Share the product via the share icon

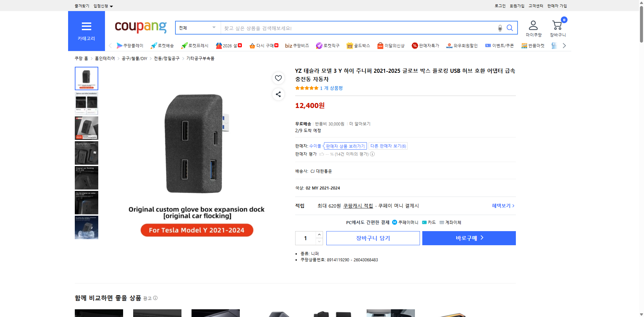pos(278,94)
